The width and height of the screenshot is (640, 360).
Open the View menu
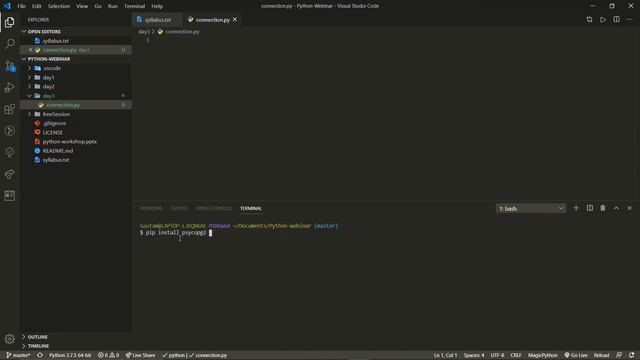click(x=82, y=6)
